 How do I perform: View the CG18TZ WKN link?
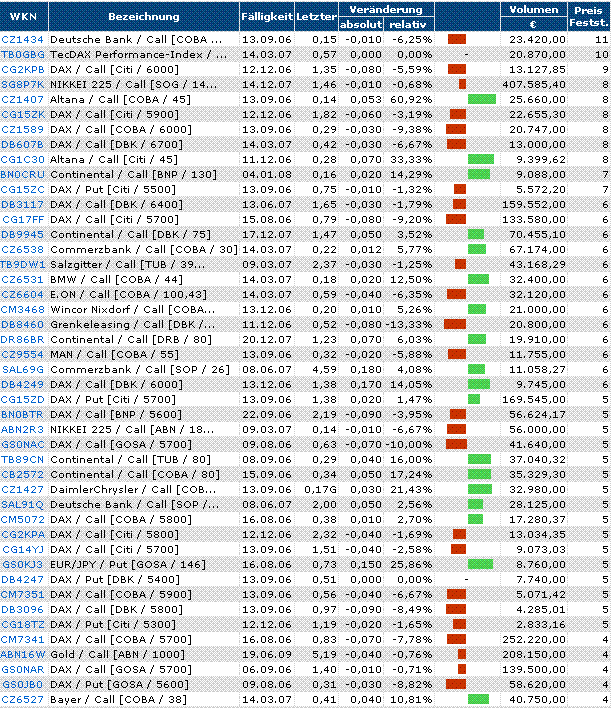point(23,624)
